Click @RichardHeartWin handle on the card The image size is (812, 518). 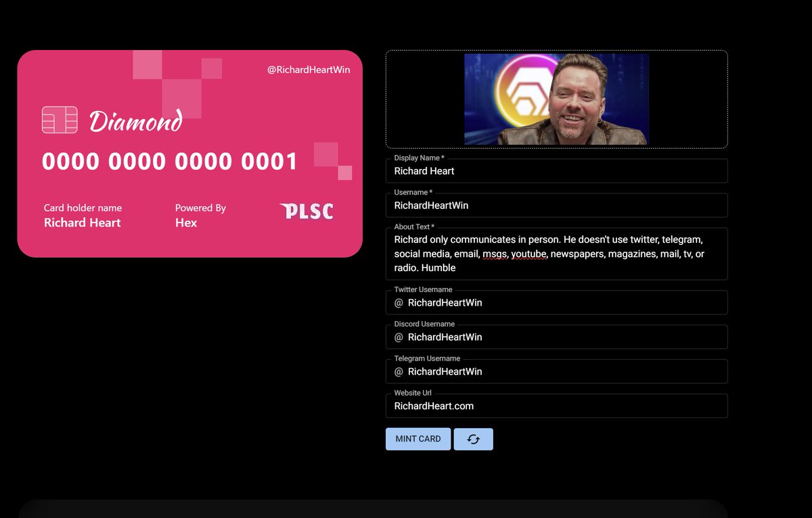[x=309, y=70]
